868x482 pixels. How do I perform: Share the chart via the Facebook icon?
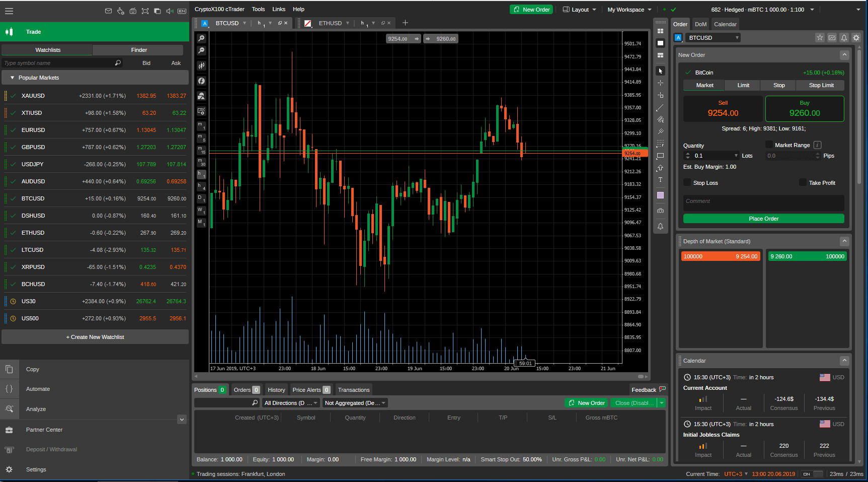coord(201,81)
